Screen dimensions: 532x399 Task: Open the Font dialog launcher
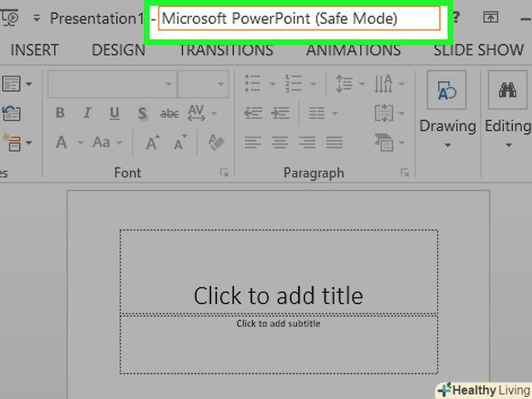224,172
